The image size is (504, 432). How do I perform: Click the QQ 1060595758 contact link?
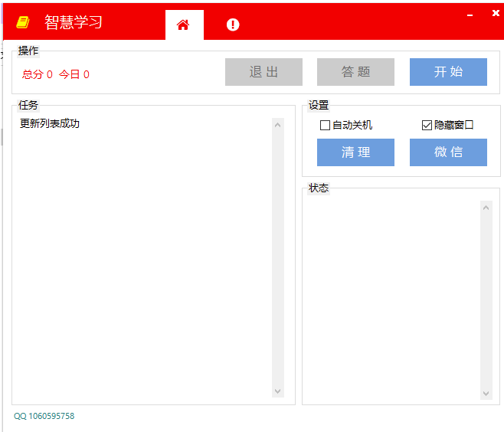tap(44, 416)
